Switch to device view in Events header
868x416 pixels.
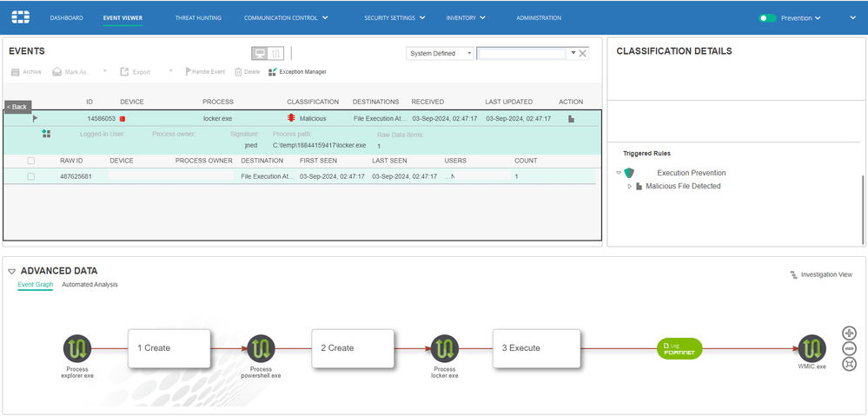point(259,54)
